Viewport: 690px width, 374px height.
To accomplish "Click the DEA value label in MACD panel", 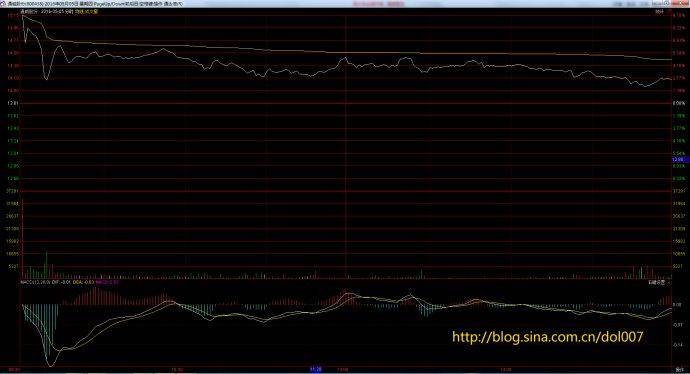I will [x=83, y=282].
